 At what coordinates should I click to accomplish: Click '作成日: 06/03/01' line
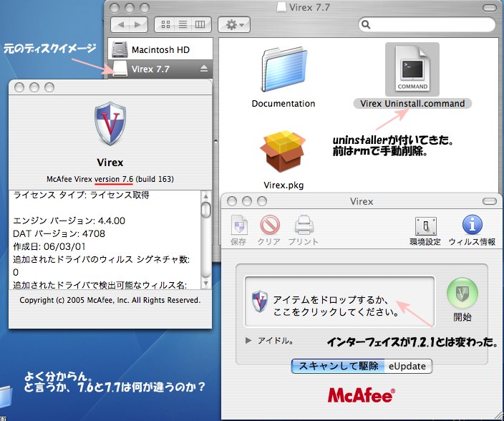click(x=49, y=246)
